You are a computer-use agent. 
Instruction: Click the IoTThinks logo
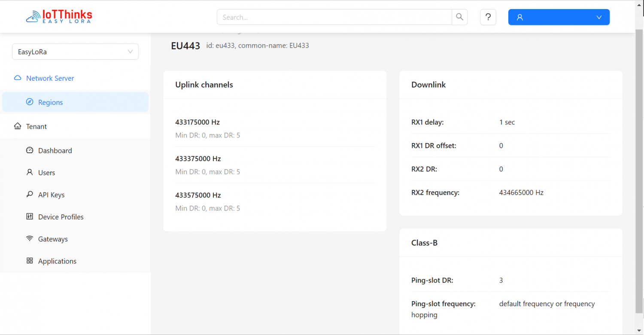point(58,16)
